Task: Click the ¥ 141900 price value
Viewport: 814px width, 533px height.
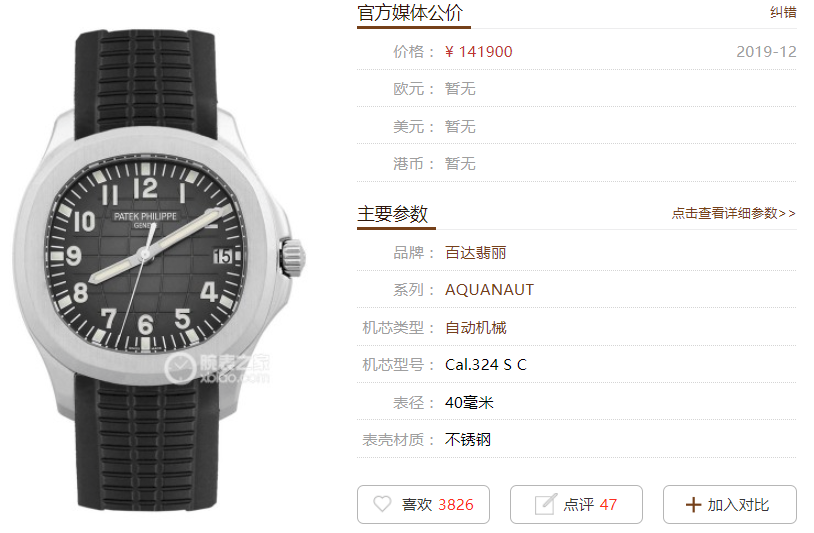Action: pos(478,51)
